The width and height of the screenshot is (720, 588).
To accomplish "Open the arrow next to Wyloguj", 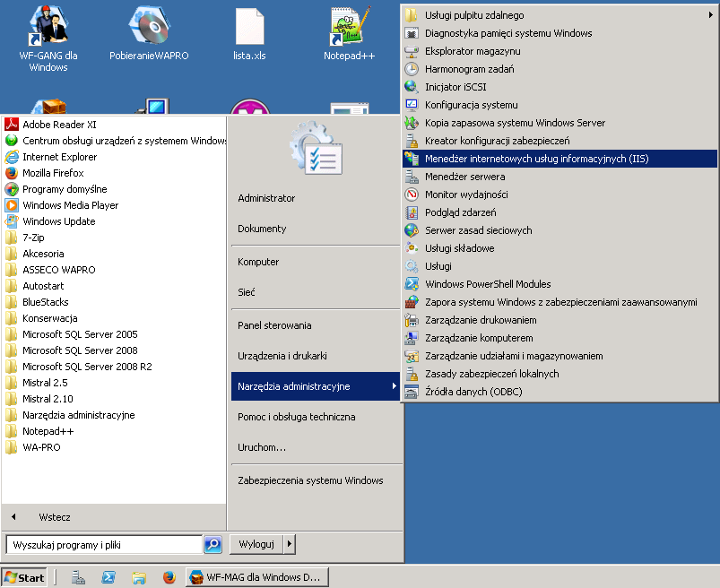I will [290, 544].
